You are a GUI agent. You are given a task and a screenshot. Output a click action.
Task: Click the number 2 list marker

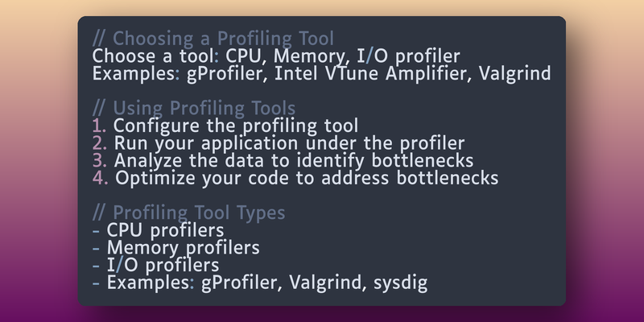(100, 143)
